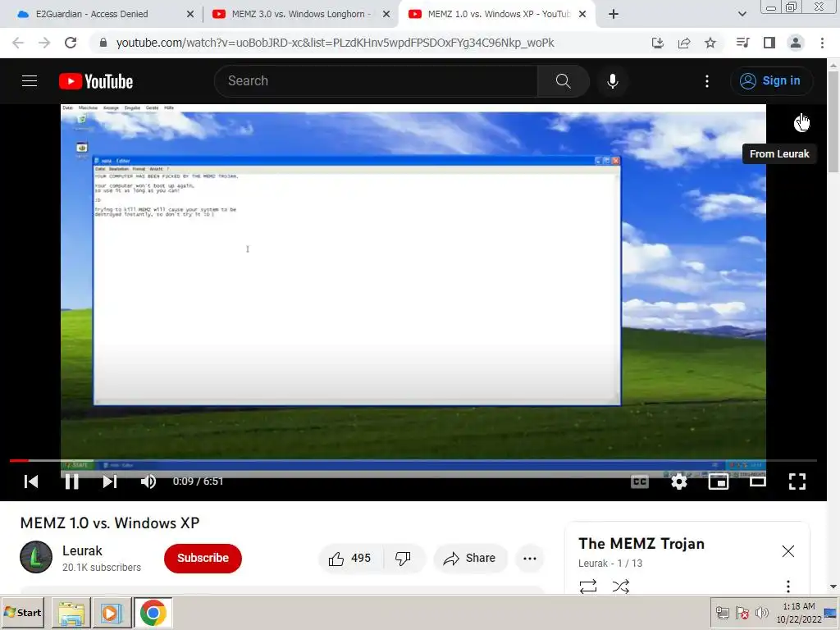Open the Share dialog
Image resolution: width=840 pixels, height=630 pixels.
click(469, 558)
